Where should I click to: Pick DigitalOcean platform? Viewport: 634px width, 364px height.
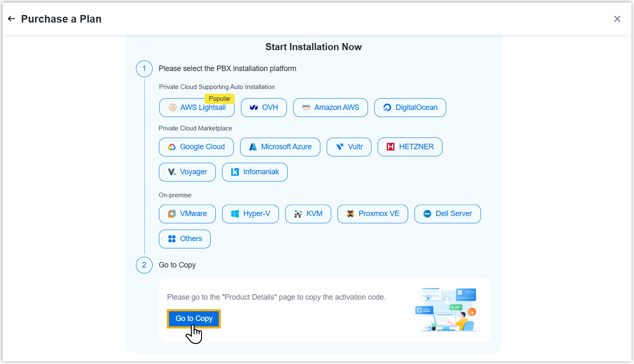tap(410, 108)
